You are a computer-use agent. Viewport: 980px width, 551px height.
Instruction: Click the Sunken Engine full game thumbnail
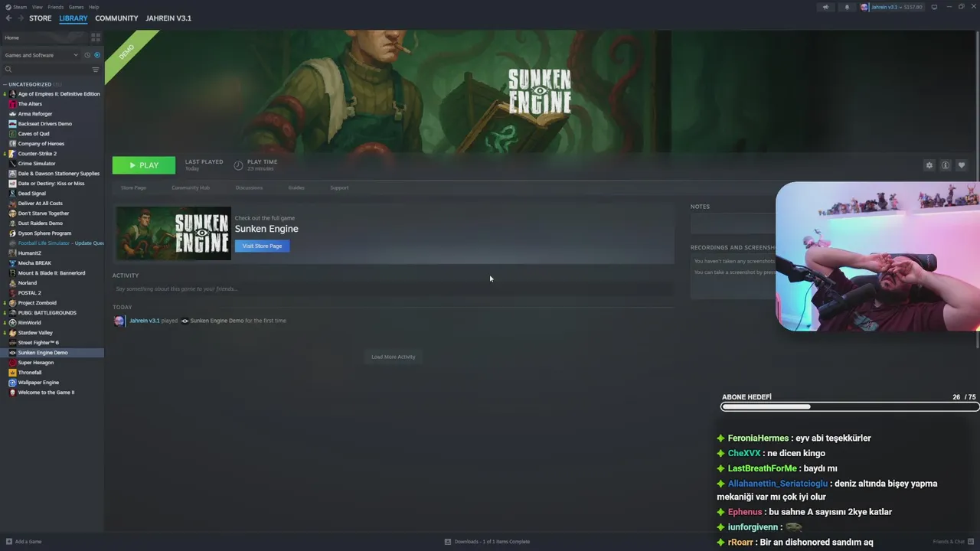point(173,233)
